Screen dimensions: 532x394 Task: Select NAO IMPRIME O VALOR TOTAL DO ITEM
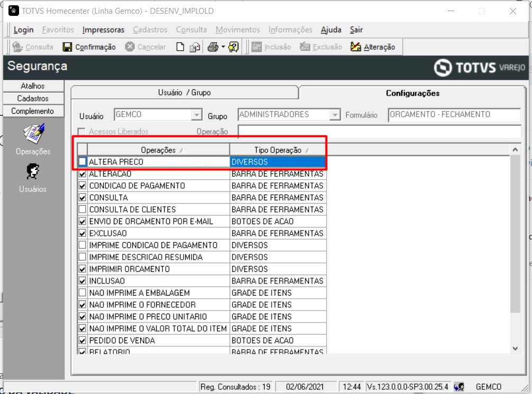[x=158, y=328]
